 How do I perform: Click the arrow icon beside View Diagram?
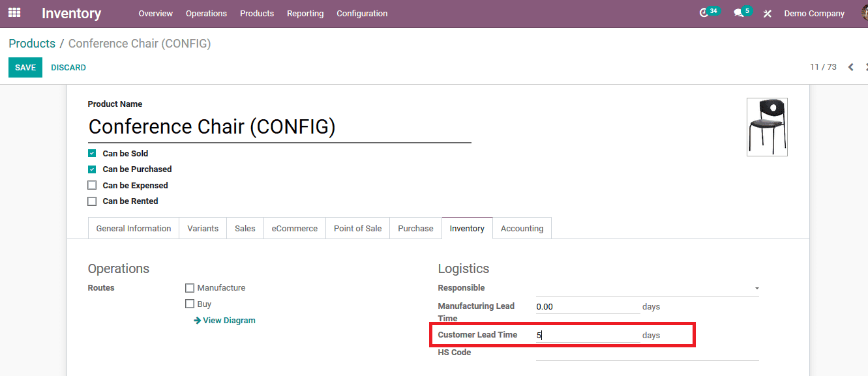[x=197, y=321]
